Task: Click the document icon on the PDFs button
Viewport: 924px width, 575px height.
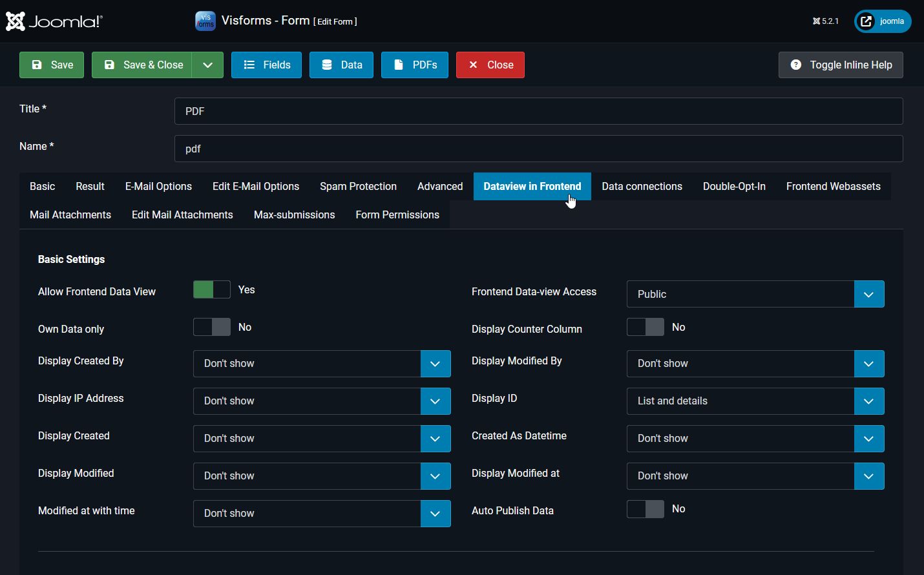Action: (x=397, y=65)
